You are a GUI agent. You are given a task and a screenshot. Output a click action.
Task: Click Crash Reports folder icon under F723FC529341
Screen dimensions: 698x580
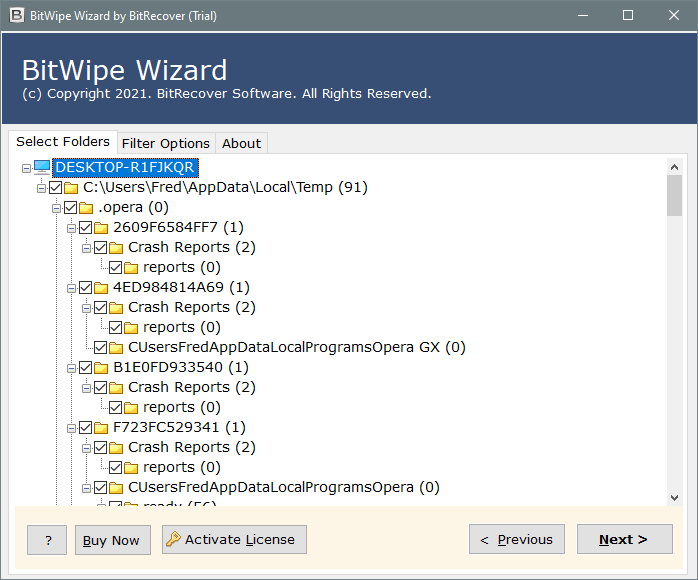[x=116, y=448]
